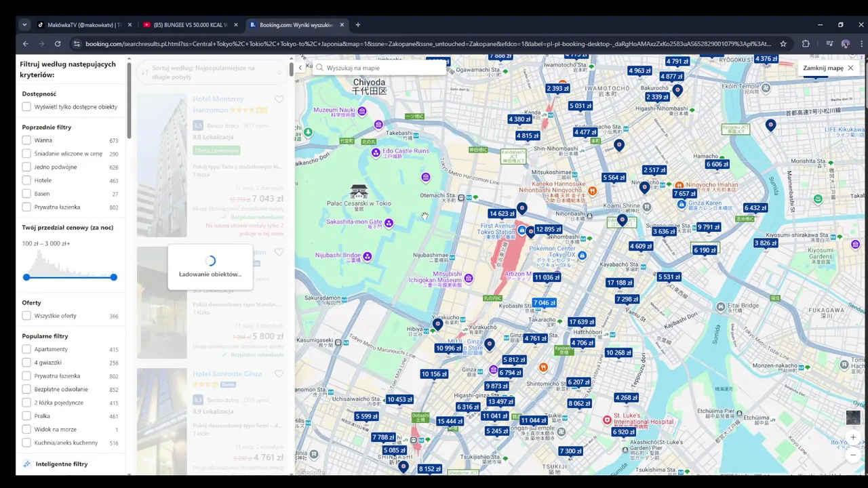Check the Hotele filter
The width and height of the screenshot is (868, 488).
[26, 180]
